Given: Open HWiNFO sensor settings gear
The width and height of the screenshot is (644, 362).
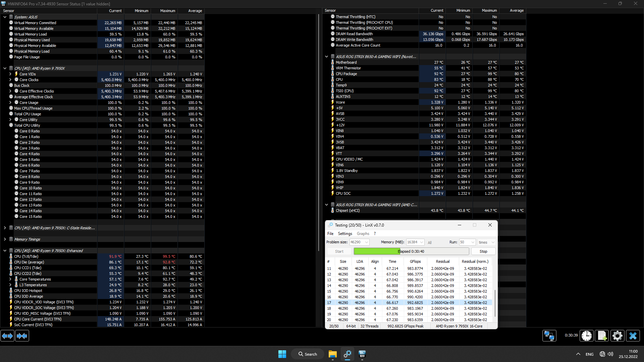Looking at the screenshot, I should [x=617, y=336].
